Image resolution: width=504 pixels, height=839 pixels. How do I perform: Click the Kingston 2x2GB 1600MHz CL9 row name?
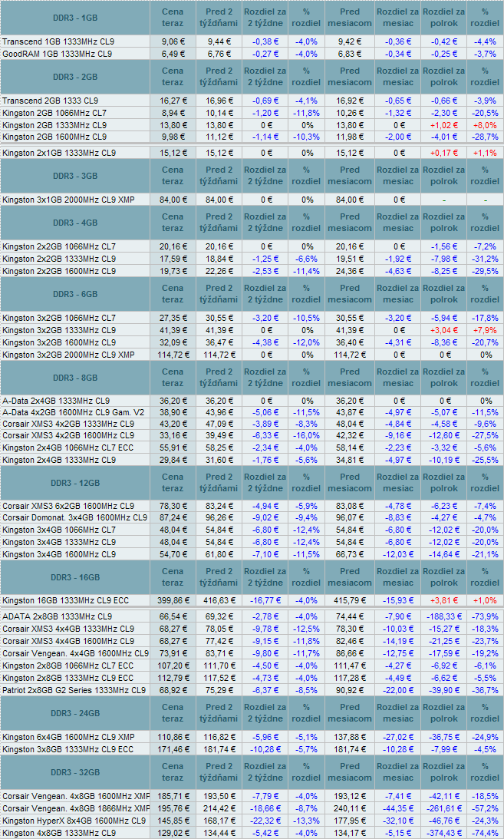[x=59, y=271]
